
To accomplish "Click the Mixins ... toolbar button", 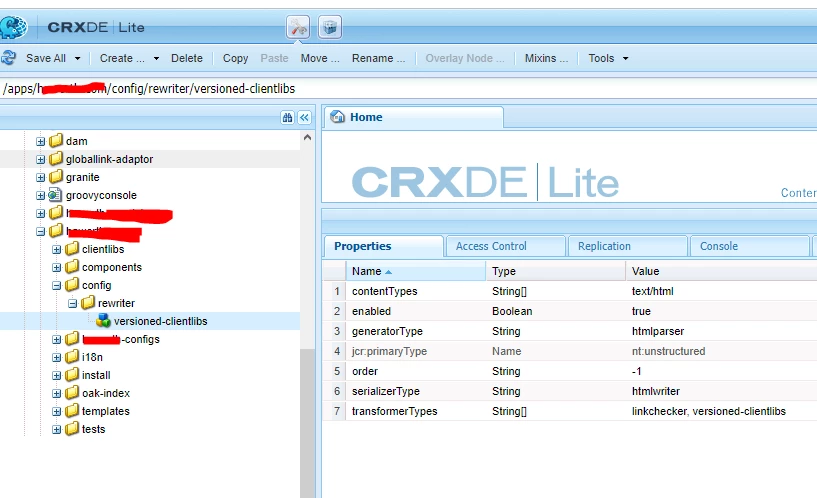I will coord(546,58).
